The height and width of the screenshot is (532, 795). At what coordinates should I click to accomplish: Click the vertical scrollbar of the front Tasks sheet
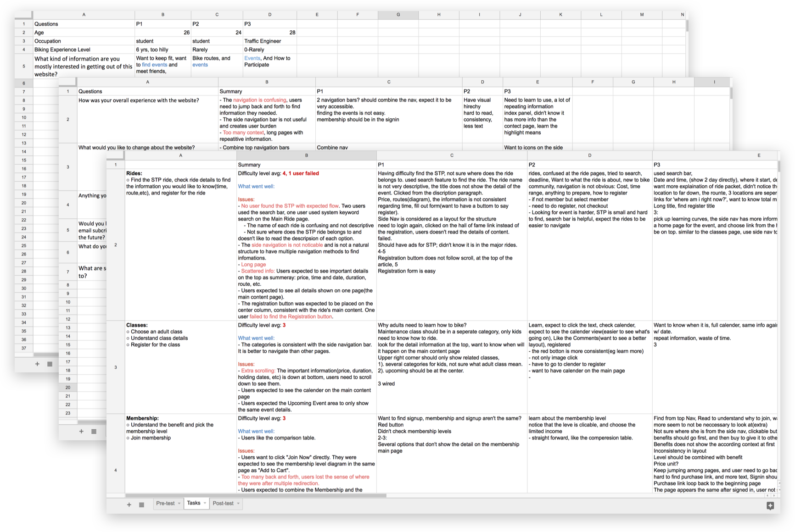point(778,166)
